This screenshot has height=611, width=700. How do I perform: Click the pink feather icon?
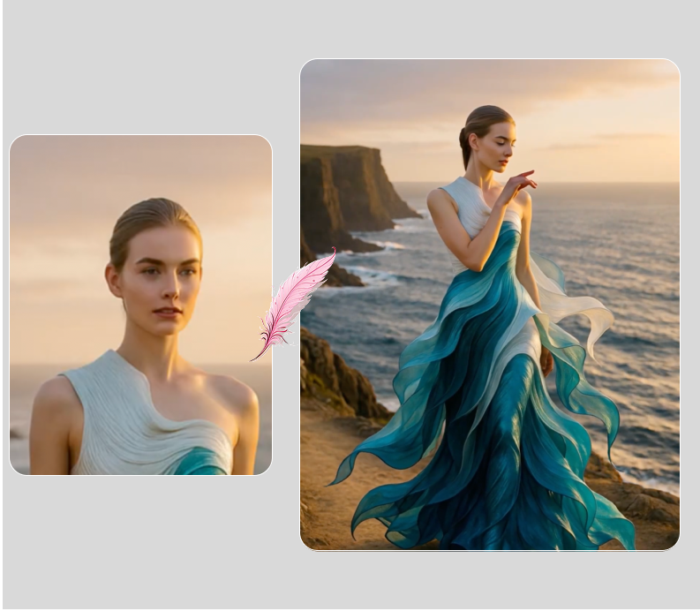294,303
